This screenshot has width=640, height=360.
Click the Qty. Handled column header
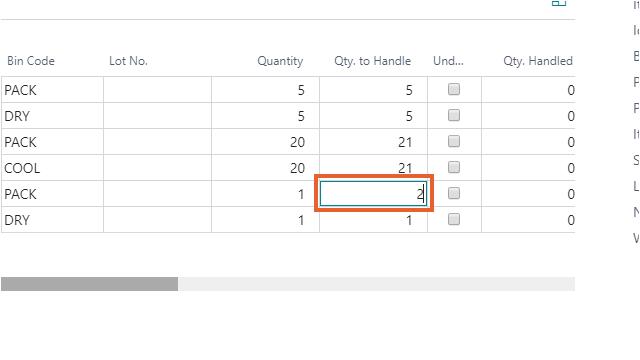(538, 61)
